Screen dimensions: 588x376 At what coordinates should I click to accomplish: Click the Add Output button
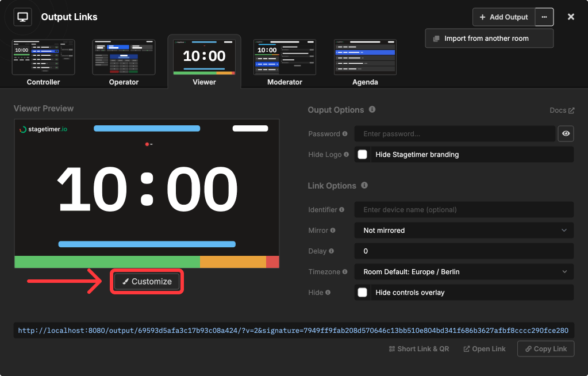pyautogui.click(x=502, y=17)
